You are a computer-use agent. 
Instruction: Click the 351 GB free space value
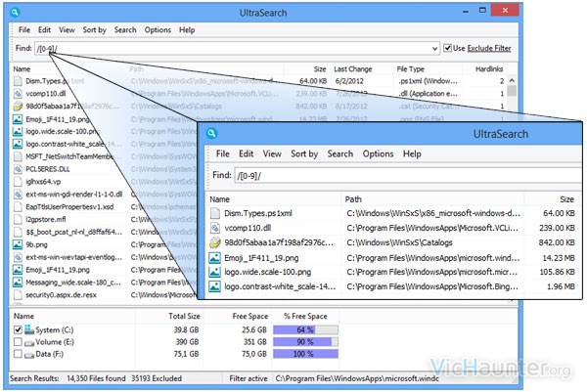pyautogui.click(x=255, y=342)
